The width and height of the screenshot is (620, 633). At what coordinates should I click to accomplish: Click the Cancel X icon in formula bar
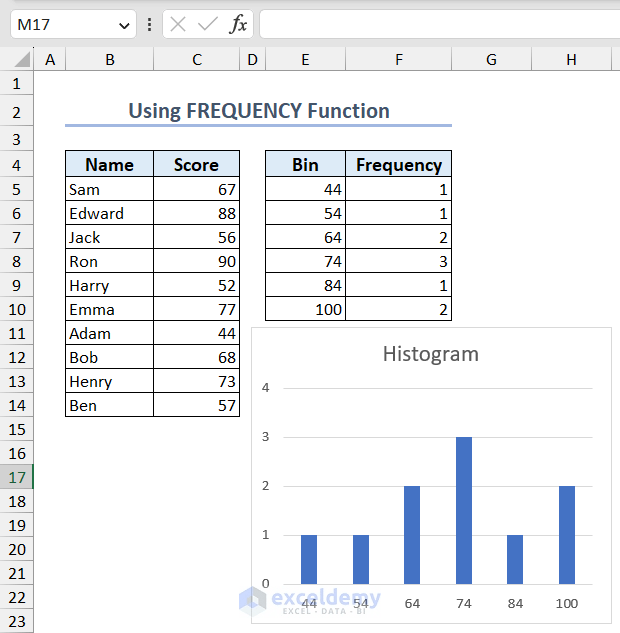pos(178,25)
